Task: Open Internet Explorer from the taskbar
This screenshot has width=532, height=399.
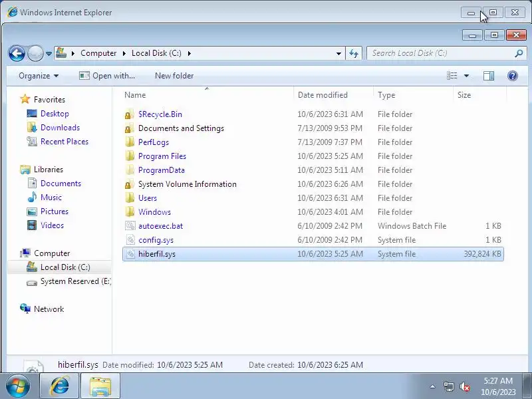Action: 59,386
